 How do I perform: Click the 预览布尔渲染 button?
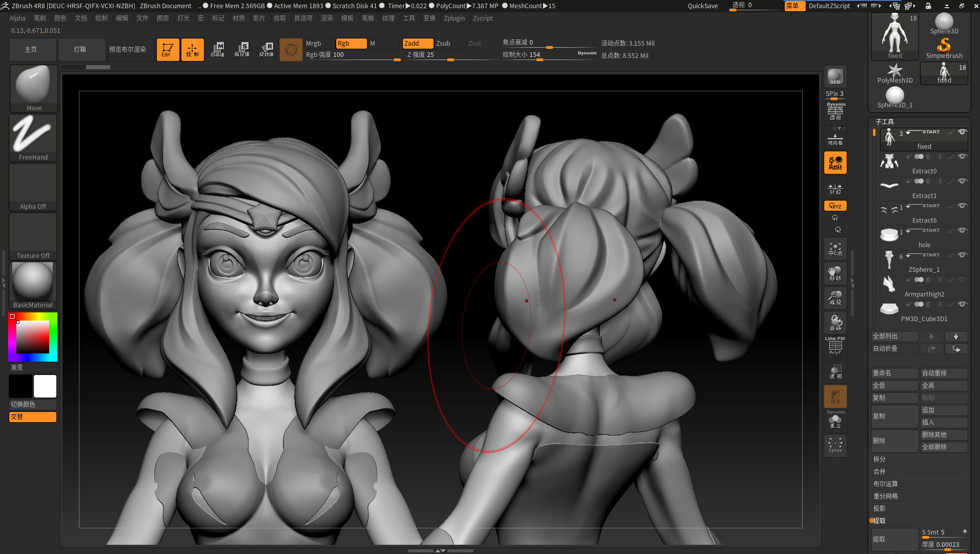click(128, 50)
